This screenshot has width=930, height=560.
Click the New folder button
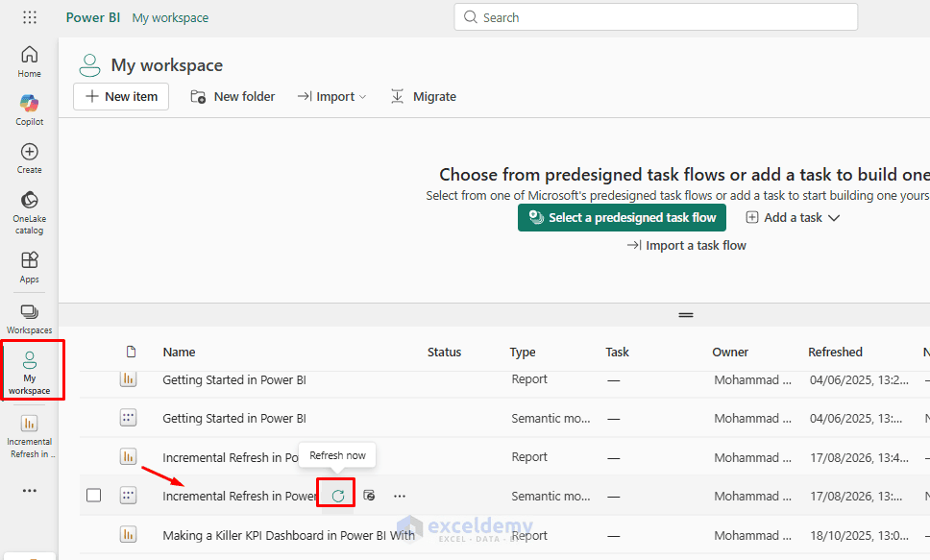[232, 97]
